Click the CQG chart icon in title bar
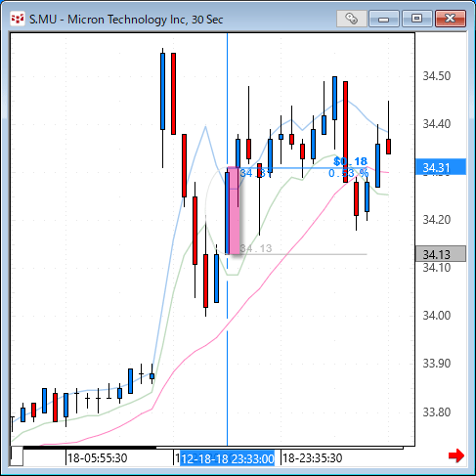 coord(17,19)
